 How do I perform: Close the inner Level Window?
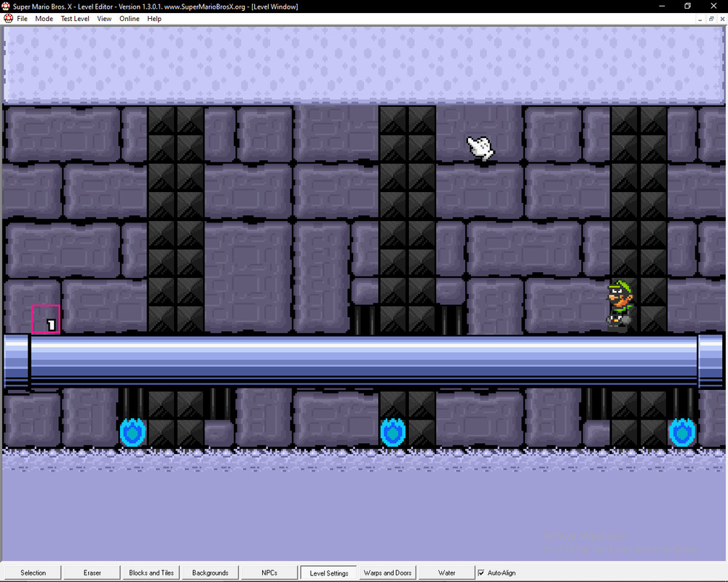(722, 19)
